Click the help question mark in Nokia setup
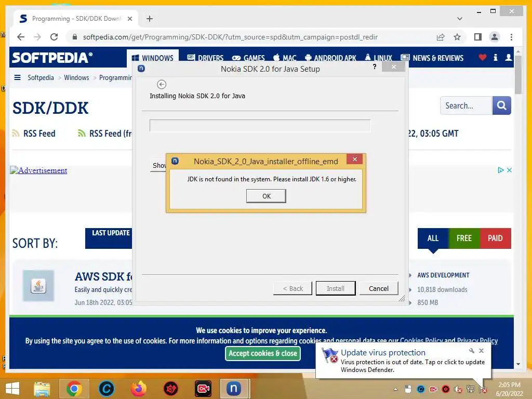The height and width of the screenshot is (399, 532). [374, 66]
